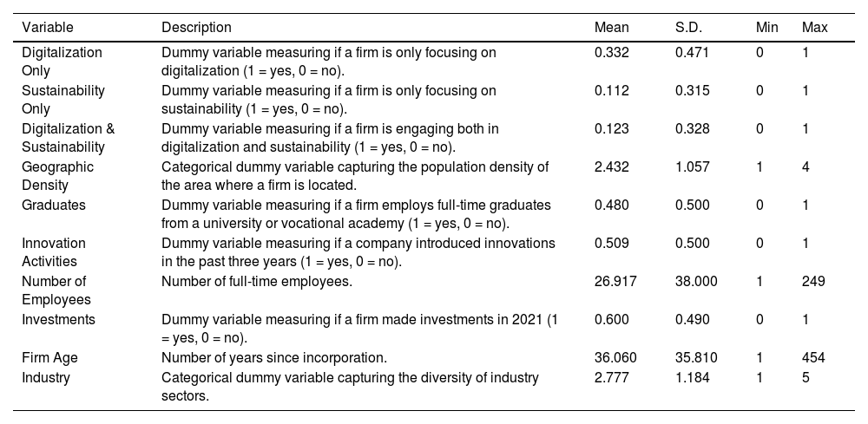This screenshot has width=868, height=424.
Task: Click the Description column header
Action: tap(196, 28)
